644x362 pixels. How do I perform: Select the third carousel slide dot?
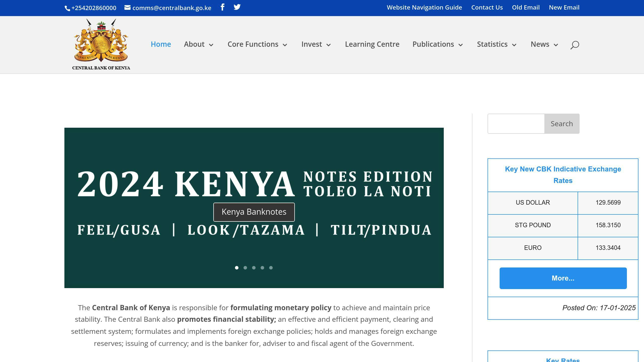[254, 268]
